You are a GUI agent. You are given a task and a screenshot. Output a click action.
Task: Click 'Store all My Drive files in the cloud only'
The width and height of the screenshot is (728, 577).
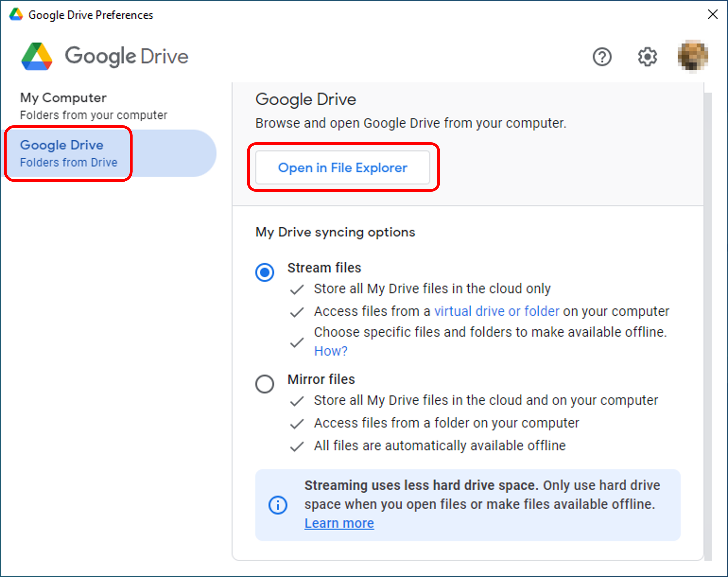432,289
